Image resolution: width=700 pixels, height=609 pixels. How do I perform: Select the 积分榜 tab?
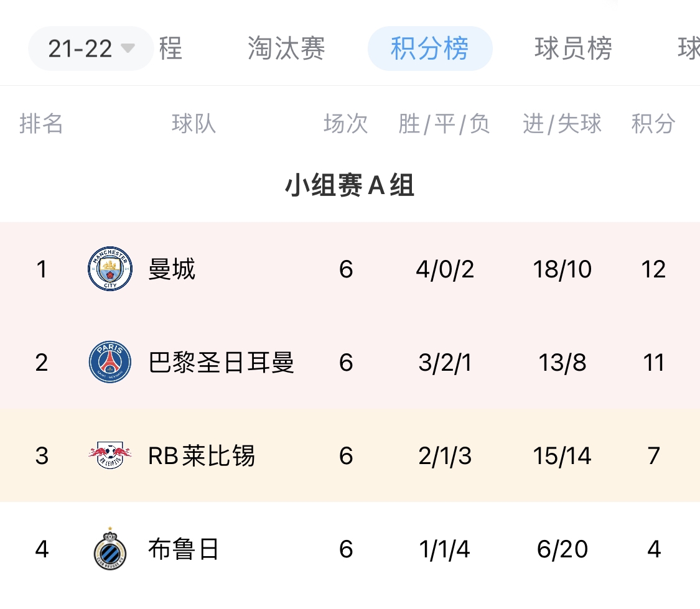click(430, 48)
